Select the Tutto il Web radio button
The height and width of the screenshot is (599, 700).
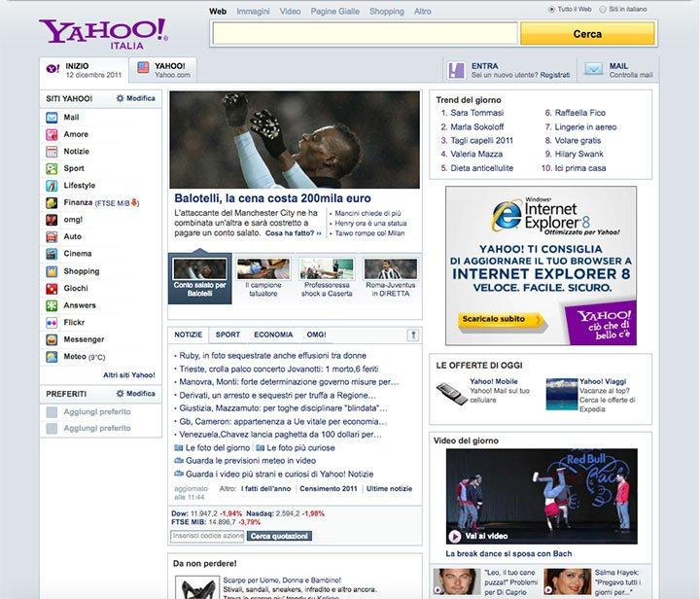pyautogui.click(x=551, y=9)
